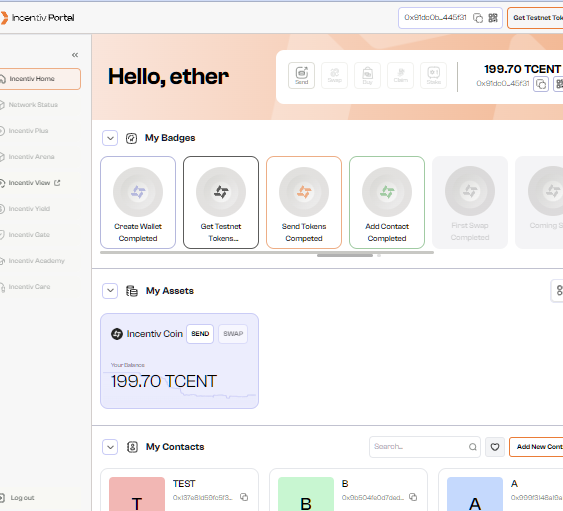Copy address under the 199.70 TCENT balance
563x511 pixels.
(541, 84)
